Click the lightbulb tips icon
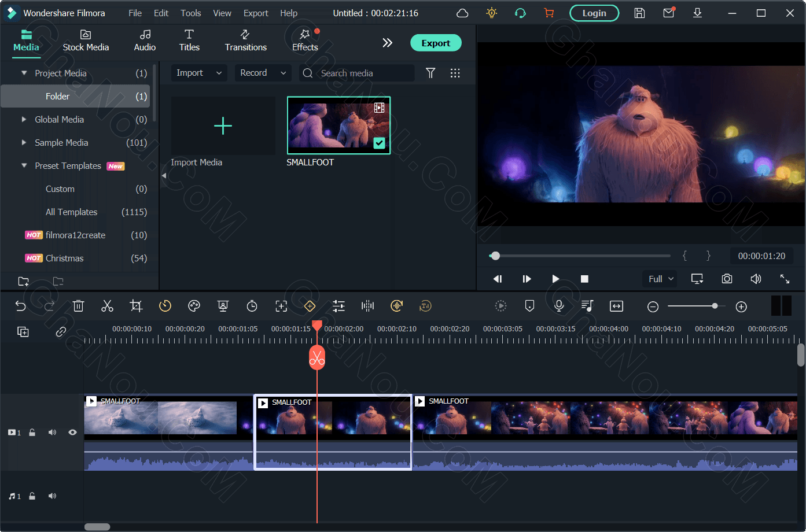This screenshot has height=532, width=806. point(492,13)
